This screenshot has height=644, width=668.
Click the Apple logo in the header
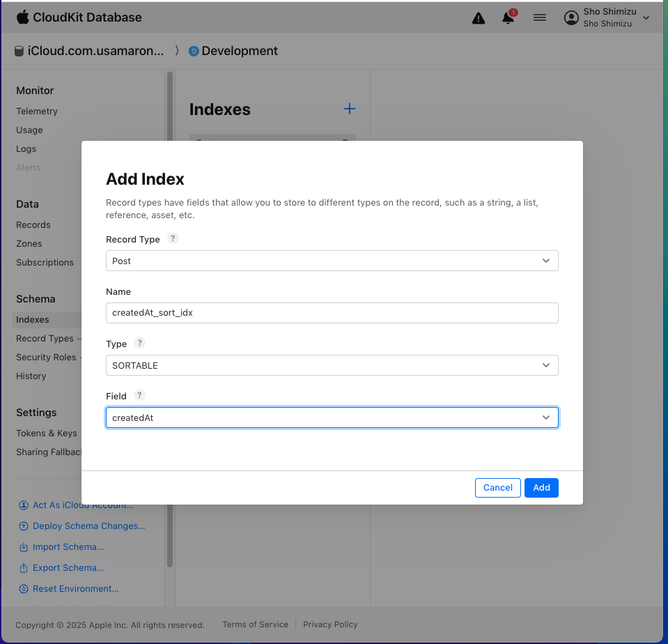23,17
